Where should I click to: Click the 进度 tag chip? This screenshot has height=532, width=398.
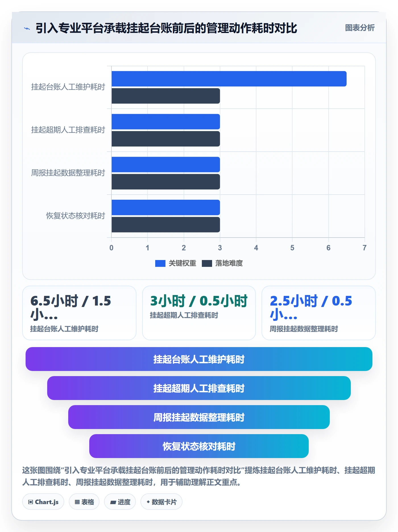coord(120,502)
